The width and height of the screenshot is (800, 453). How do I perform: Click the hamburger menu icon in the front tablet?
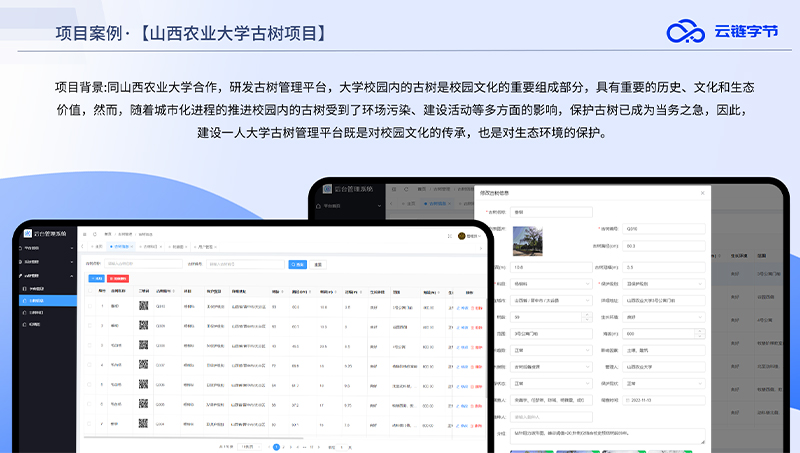[x=85, y=234]
